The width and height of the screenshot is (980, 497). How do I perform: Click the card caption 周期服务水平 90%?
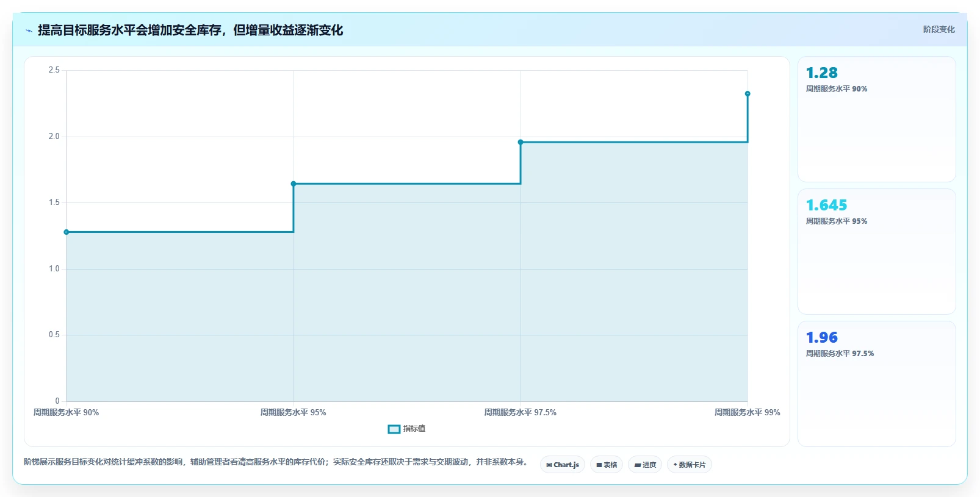837,89
